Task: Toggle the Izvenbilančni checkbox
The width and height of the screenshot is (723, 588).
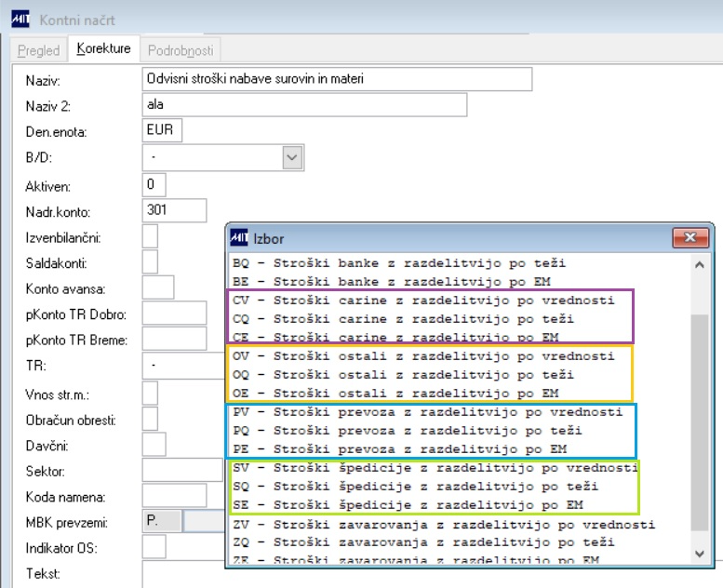Action: [150, 237]
